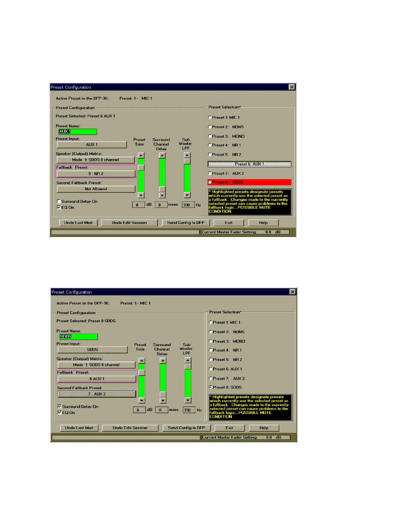Screen dimensions: 408x532
Task: Click Sub Woofer LPF up arrow, upper window
Action: point(187,156)
